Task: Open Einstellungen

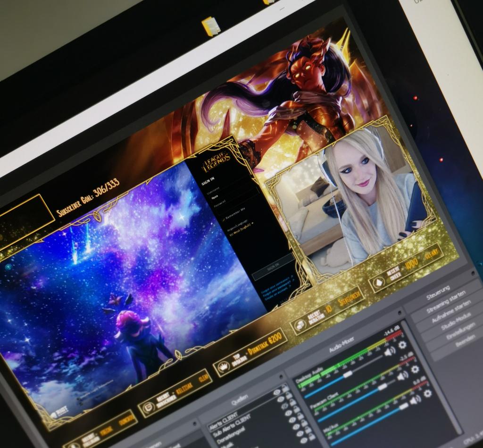Action: coord(461,331)
